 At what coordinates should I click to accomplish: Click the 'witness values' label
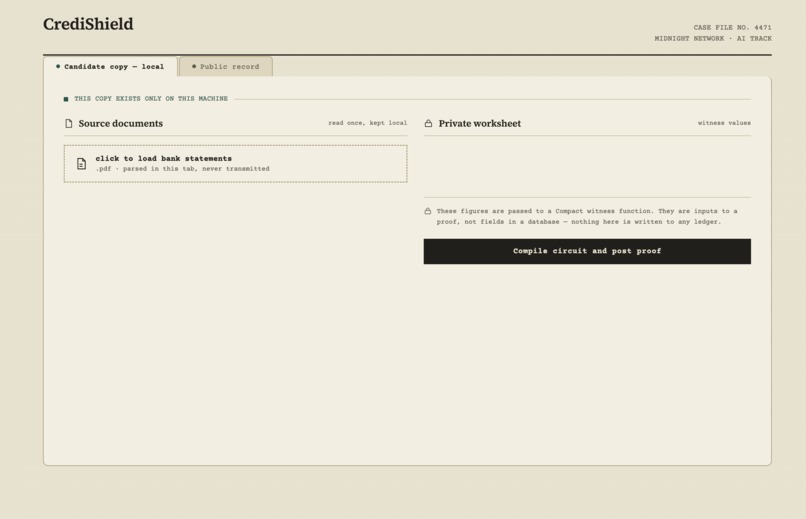(x=724, y=123)
